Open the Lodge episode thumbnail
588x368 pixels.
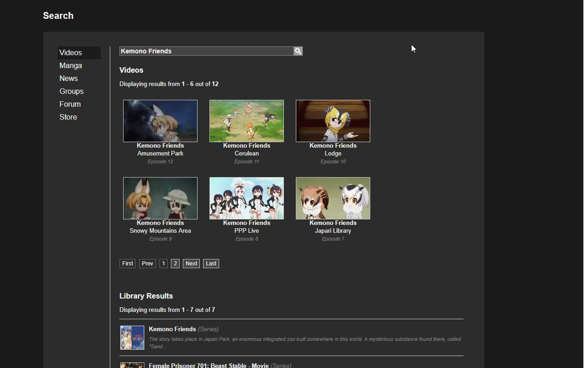pyautogui.click(x=333, y=121)
